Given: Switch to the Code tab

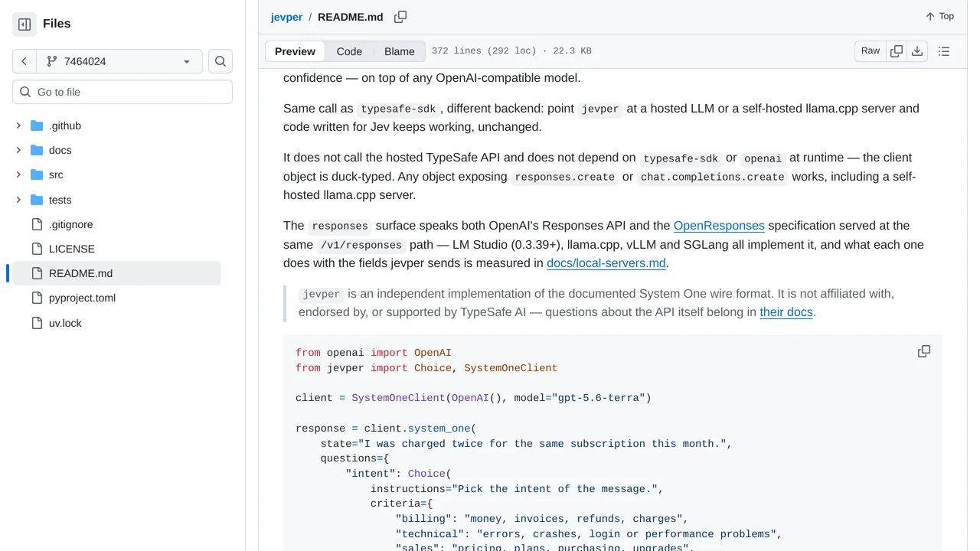Looking at the screenshot, I should [349, 51].
